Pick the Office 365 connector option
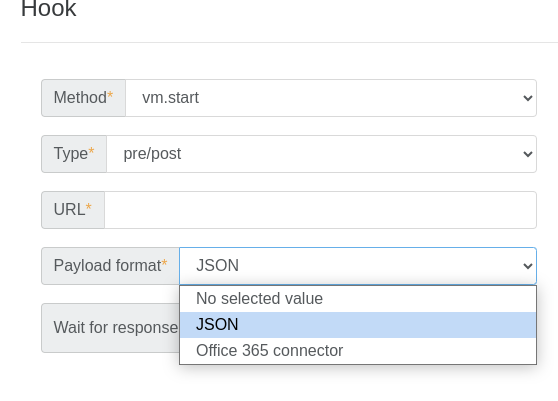Screen dimensions: 558x401 [x=358, y=350]
